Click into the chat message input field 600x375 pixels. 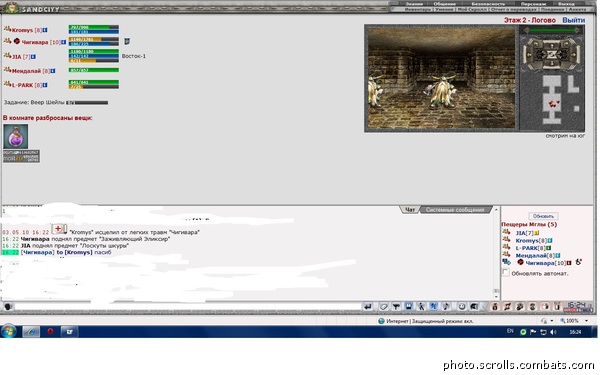(x=188, y=307)
